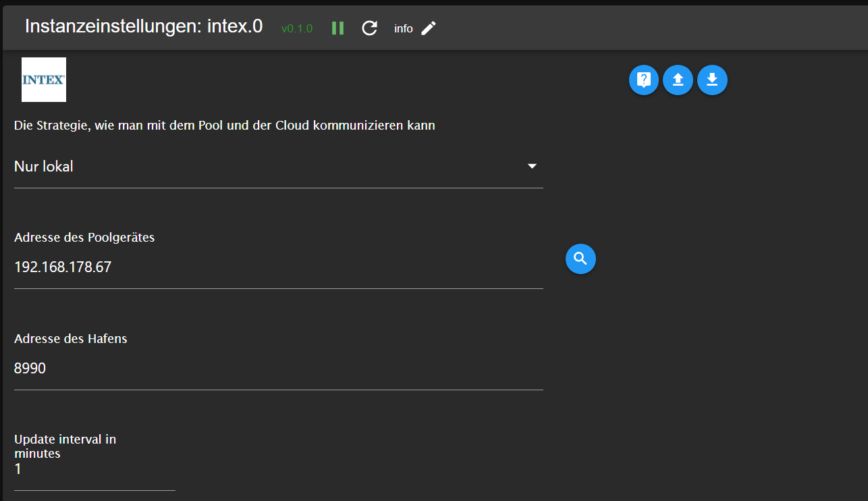Viewport: 868px width, 501px height.
Task: Click the 'info' text in header
Action: click(404, 28)
